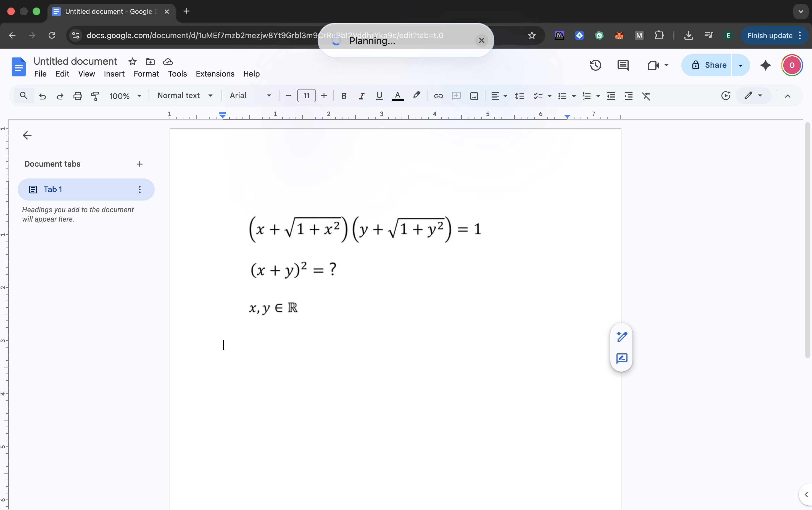Click the insert link icon

point(438,96)
